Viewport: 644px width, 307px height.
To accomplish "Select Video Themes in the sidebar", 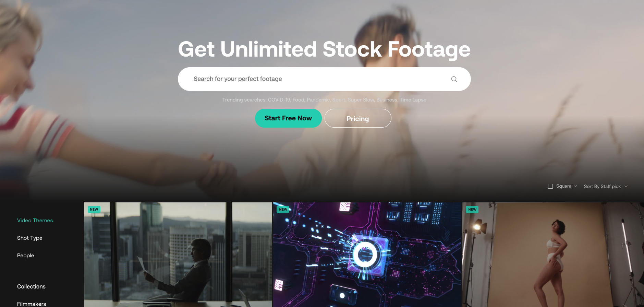I will coord(35,221).
